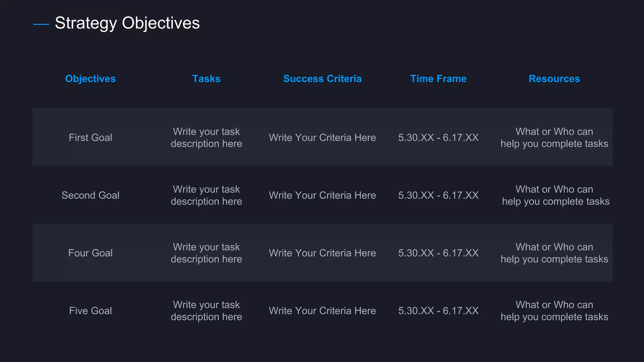
Task: Click the Tasks column header
Action: 206,79
